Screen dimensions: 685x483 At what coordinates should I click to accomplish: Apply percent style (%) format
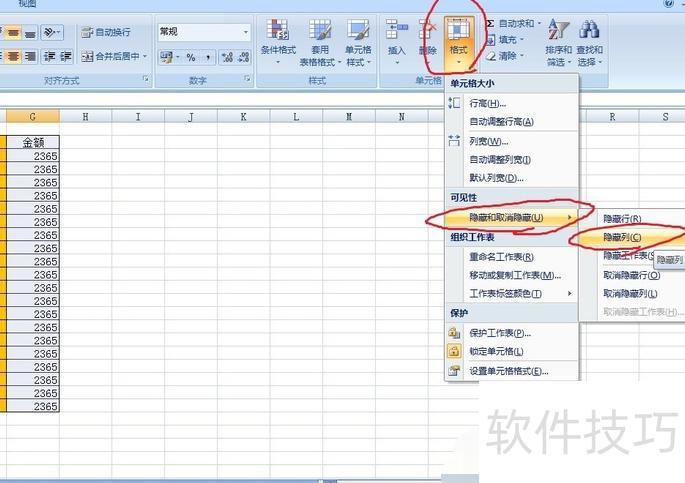[x=191, y=57]
